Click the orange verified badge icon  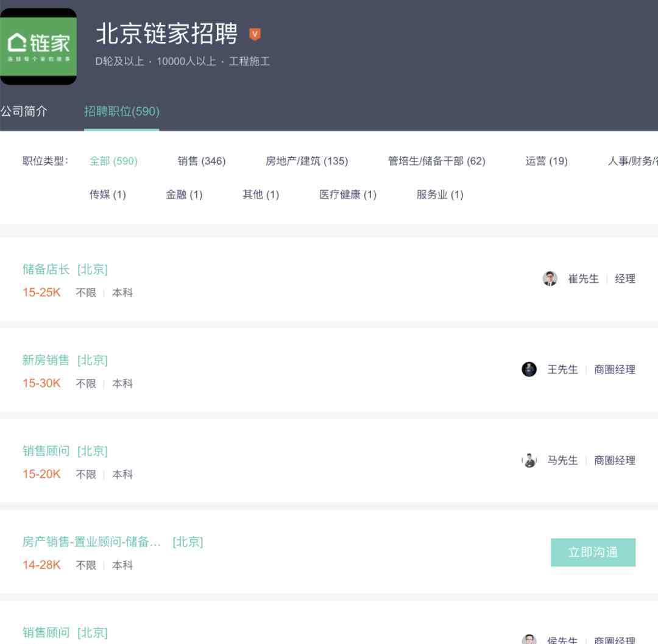pyautogui.click(x=255, y=34)
